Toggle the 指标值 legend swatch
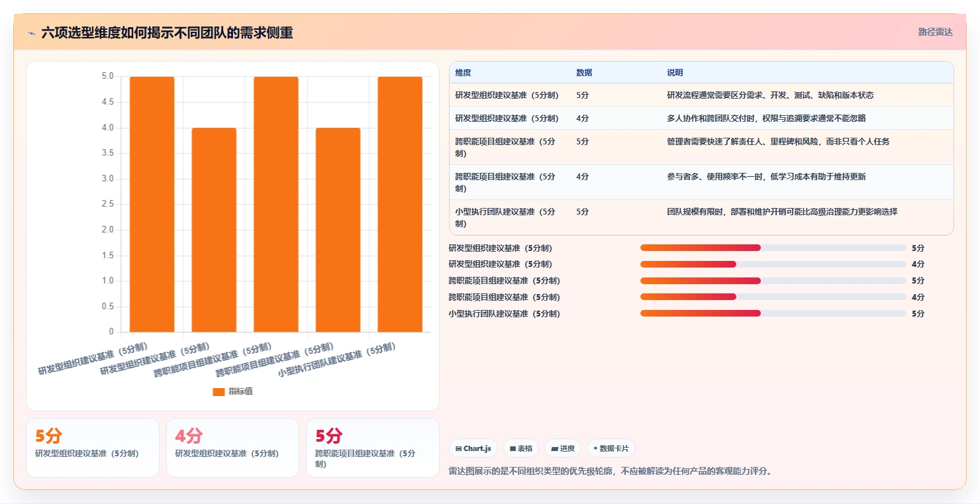This screenshot has height=504, width=980. [219, 391]
